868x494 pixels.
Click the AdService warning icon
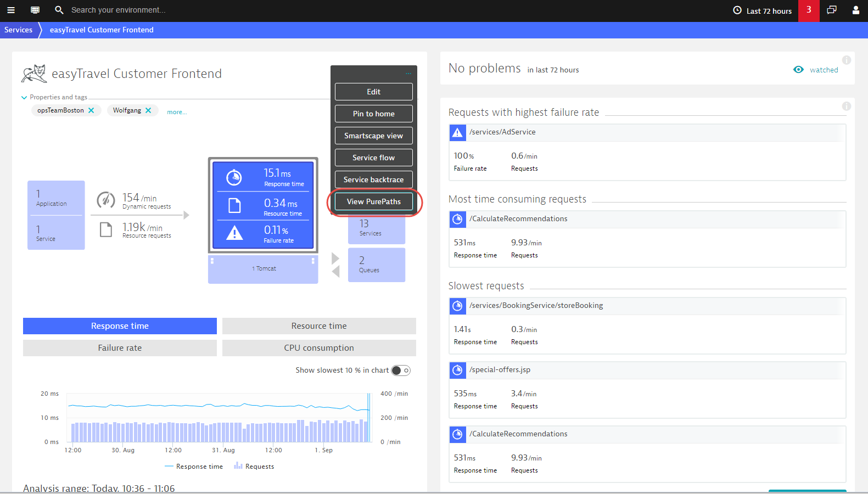click(x=457, y=133)
